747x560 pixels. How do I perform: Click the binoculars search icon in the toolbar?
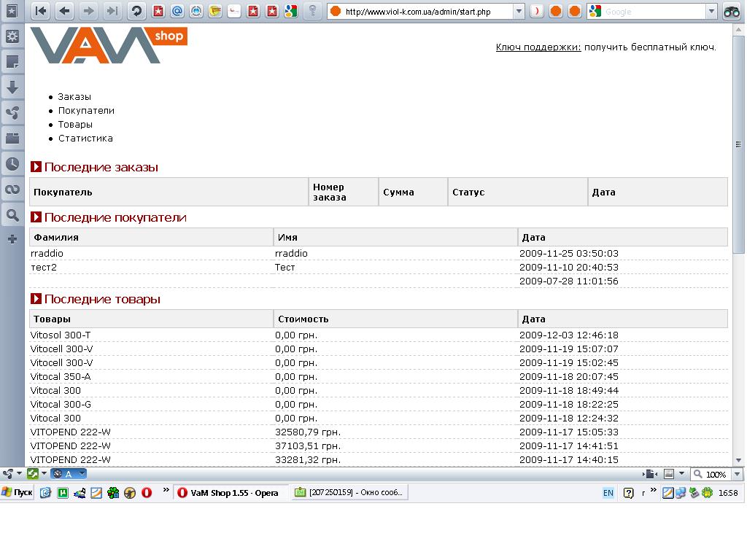(732, 12)
